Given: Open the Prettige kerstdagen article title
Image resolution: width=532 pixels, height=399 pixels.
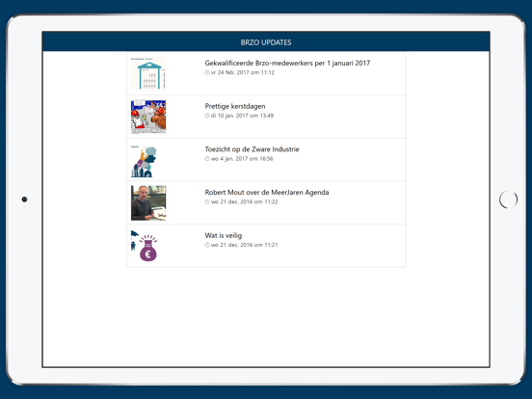Looking at the screenshot, I should (x=235, y=106).
